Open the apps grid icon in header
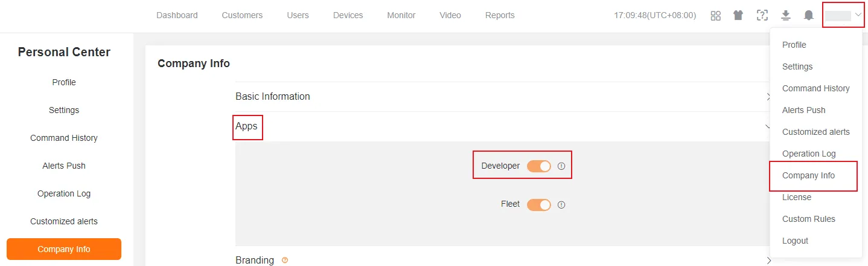The height and width of the screenshot is (266, 868). click(x=716, y=16)
